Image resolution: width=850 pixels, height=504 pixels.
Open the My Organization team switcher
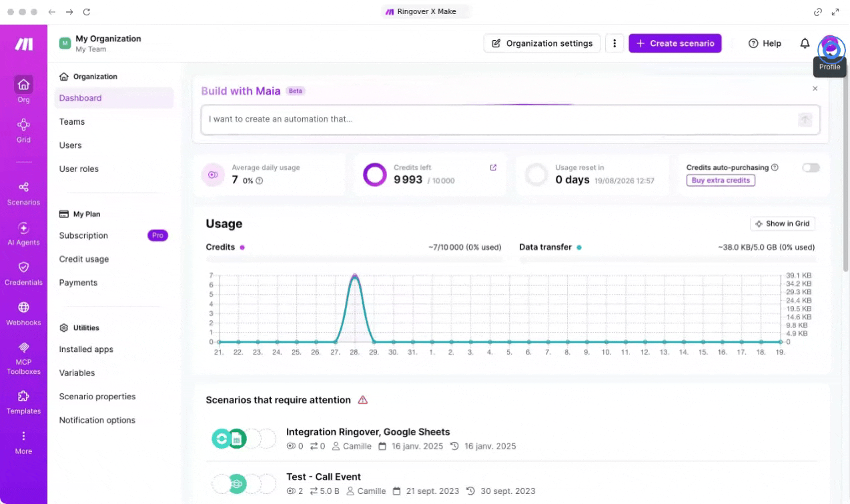click(100, 43)
